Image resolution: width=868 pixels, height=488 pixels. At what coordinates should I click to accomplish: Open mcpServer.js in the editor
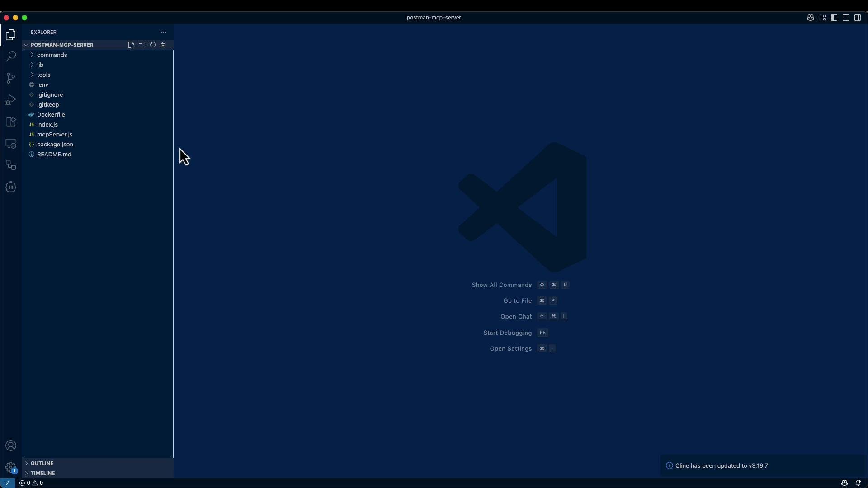pyautogui.click(x=98, y=135)
